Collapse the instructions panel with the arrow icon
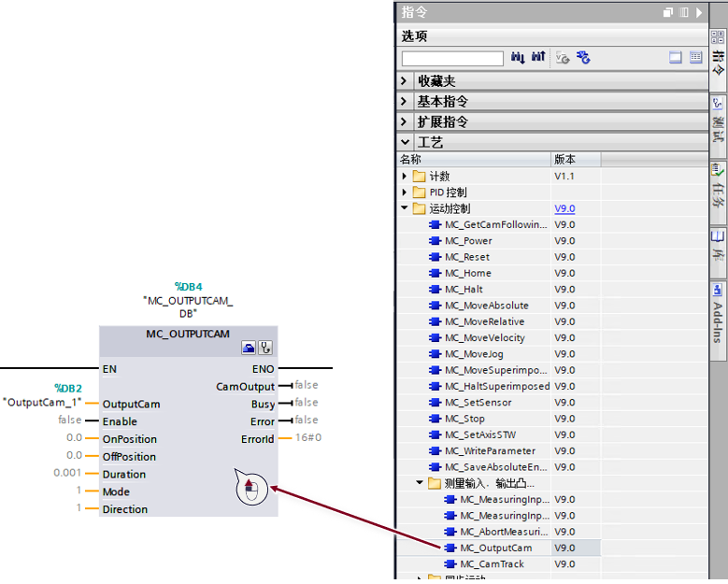 tap(699, 12)
